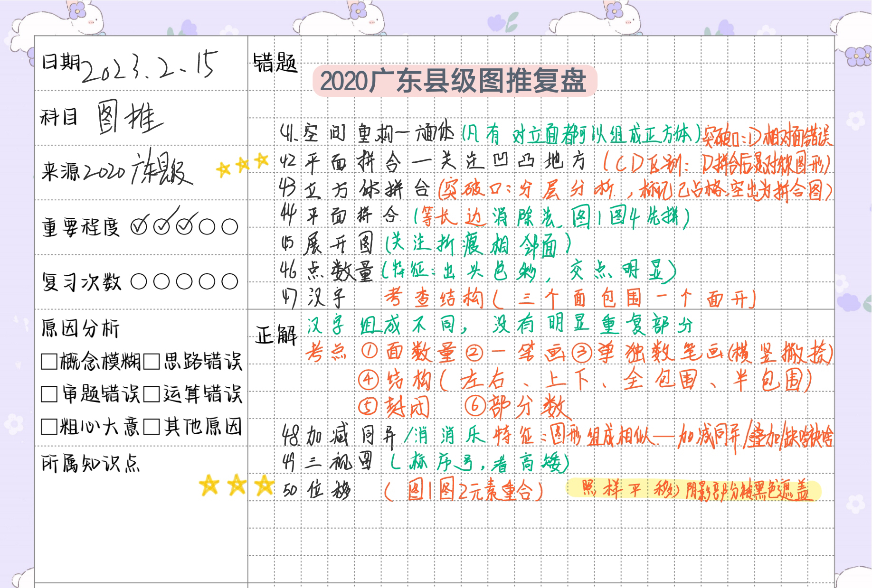Click the leftmost star beside row 50
This screenshot has height=588, width=872.
pos(209,486)
